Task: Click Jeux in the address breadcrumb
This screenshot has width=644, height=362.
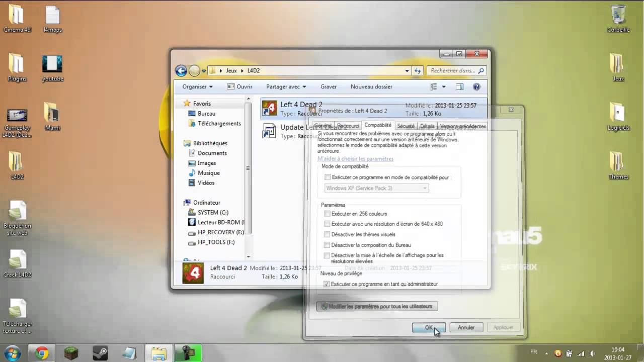Action: coord(231,71)
